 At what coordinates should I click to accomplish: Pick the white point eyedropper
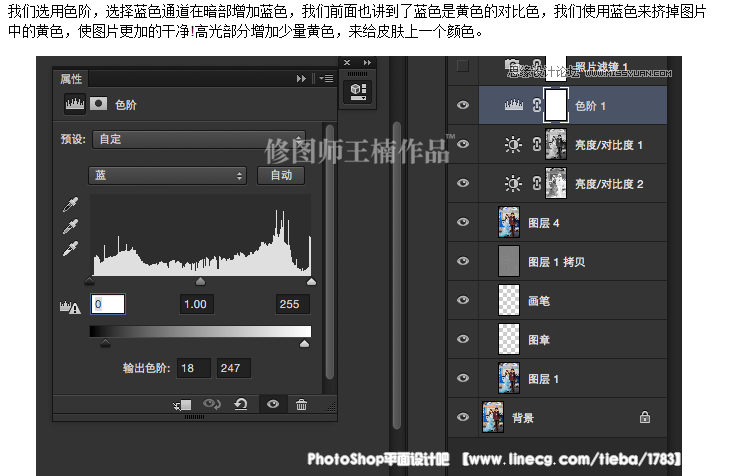coord(70,248)
